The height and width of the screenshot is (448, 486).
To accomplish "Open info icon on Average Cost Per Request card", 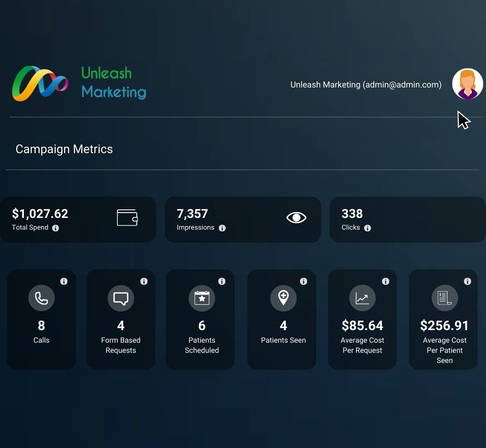I will (x=386, y=281).
